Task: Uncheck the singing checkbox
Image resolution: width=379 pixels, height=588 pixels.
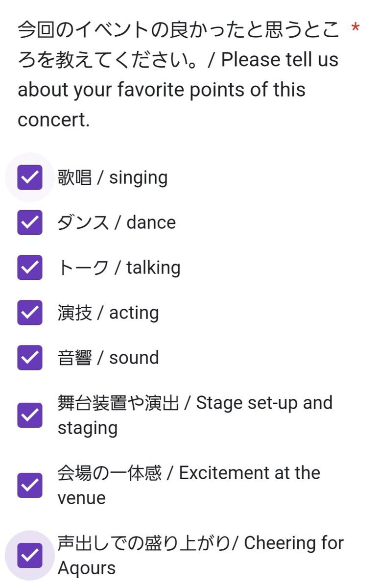Action: tap(30, 177)
